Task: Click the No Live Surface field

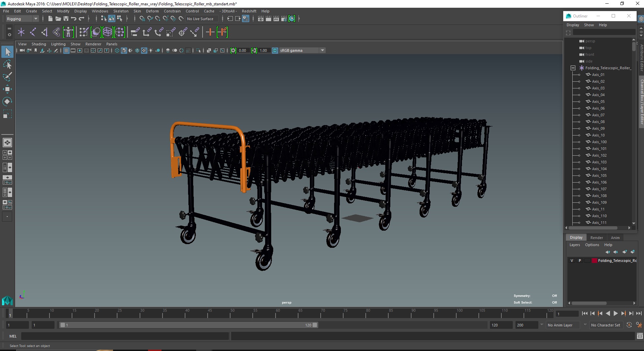Action: [202, 19]
